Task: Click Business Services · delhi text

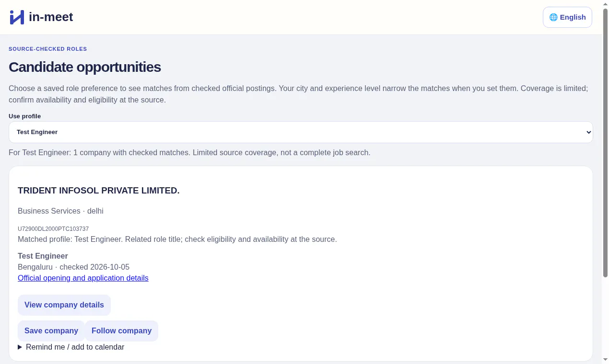Action: (60, 211)
